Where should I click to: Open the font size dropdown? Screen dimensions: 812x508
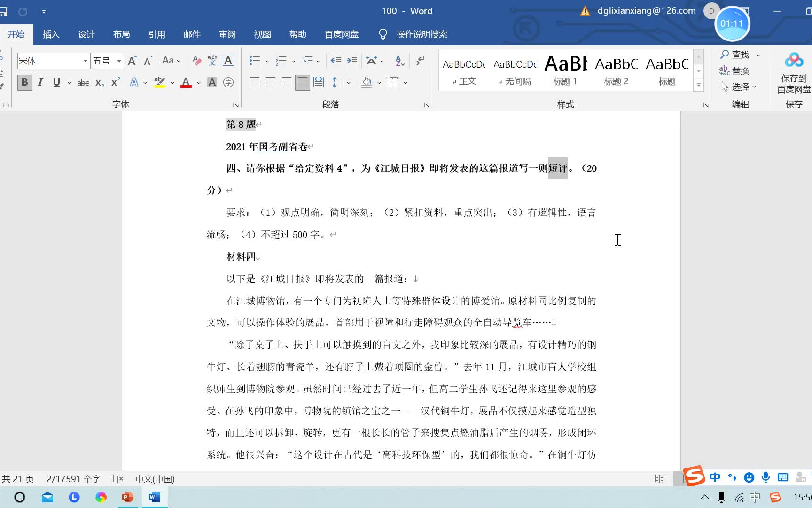coord(119,61)
